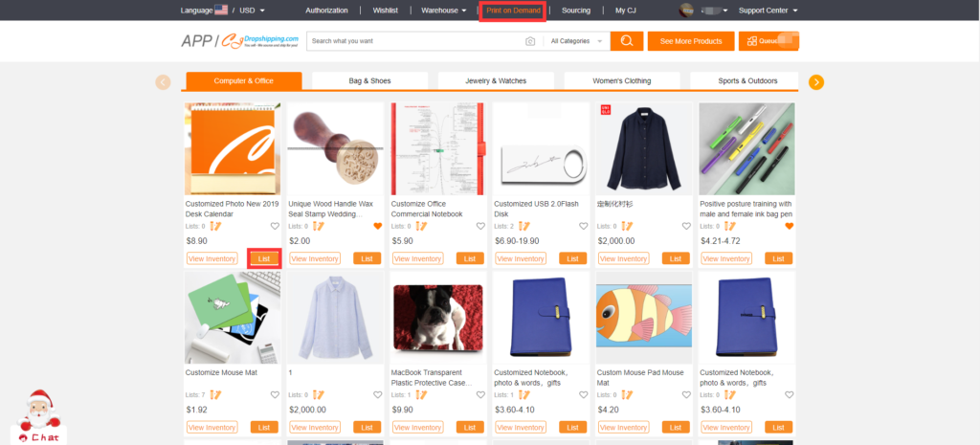Image resolution: width=980 pixels, height=445 pixels.
Task: Click left arrow to scroll category tabs
Action: point(164,82)
